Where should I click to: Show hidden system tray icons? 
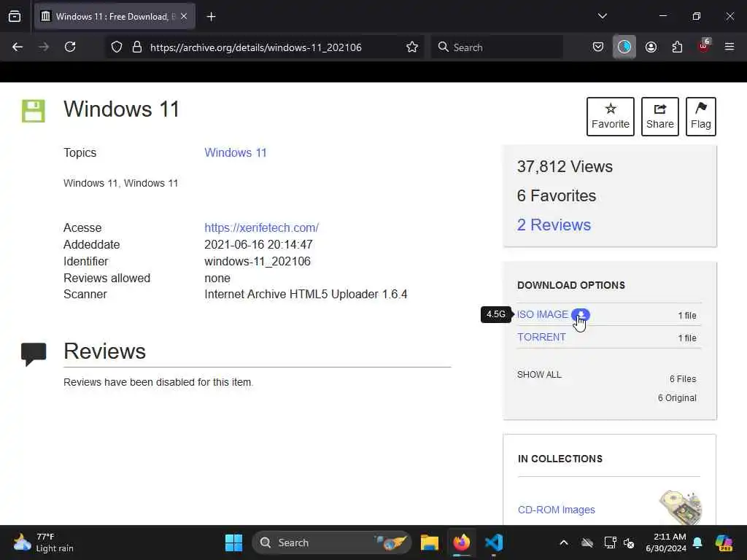564,542
